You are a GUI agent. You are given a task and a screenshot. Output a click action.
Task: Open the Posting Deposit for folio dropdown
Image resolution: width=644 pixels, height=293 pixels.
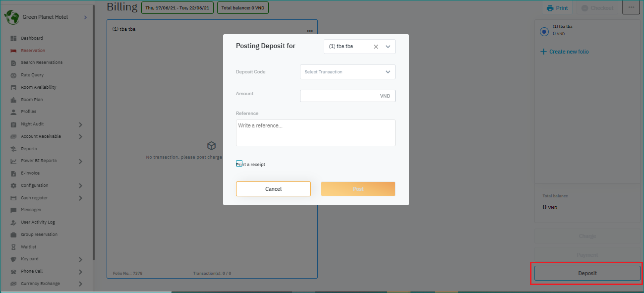[x=388, y=47]
